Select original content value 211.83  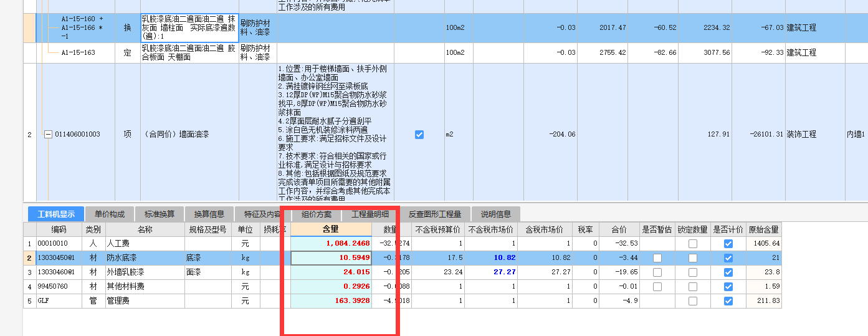point(764,300)
